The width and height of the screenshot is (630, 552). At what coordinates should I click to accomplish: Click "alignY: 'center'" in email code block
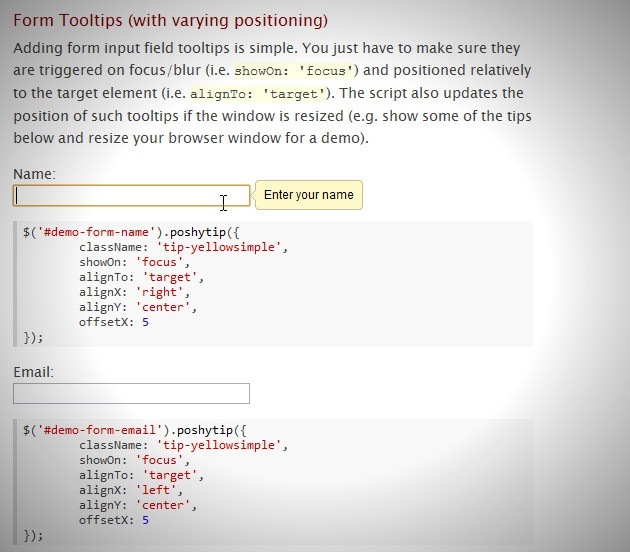tap(138, 505)
